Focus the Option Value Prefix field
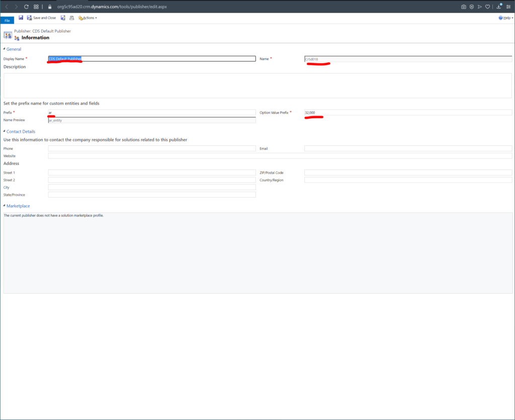The image size is (515, 420). [408, 113]
